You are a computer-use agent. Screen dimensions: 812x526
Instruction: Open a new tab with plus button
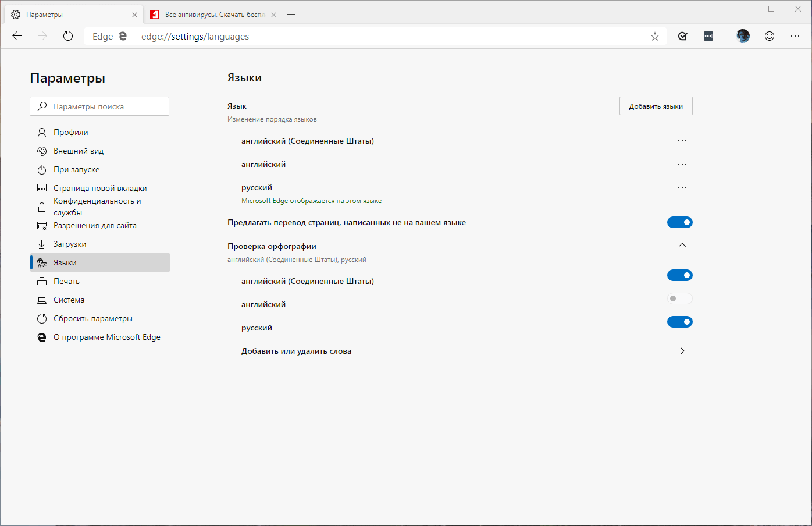coord(291,15)
